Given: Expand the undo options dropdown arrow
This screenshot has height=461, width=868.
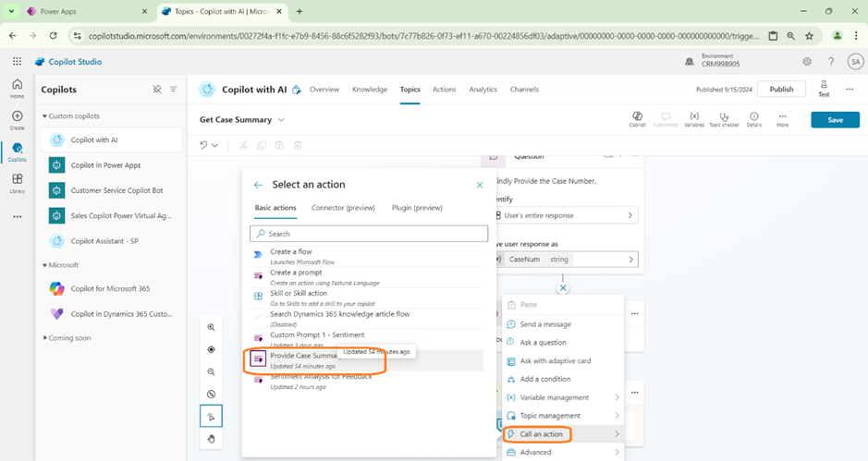Looking at the screenshot, I should pyautogui.click(x=215, y=145).
